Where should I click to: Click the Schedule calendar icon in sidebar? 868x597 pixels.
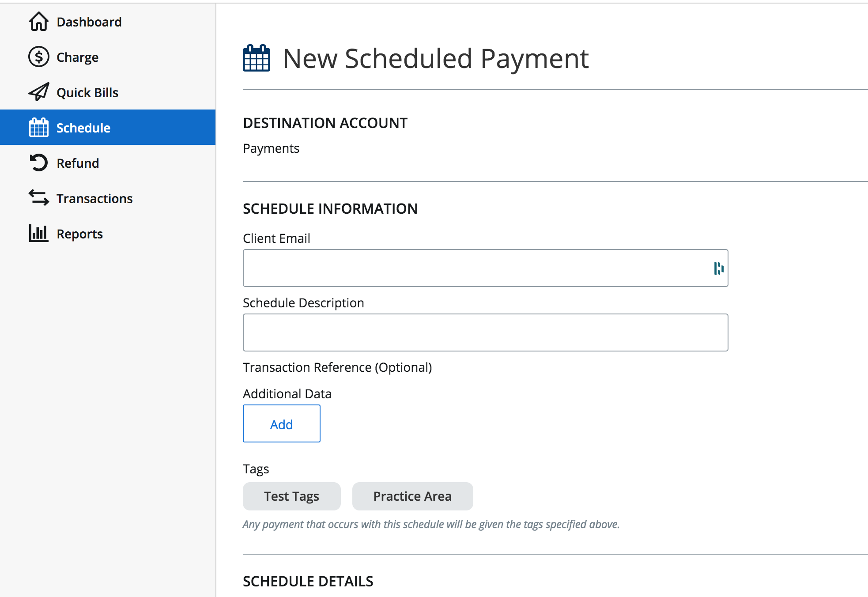[39, 128]
